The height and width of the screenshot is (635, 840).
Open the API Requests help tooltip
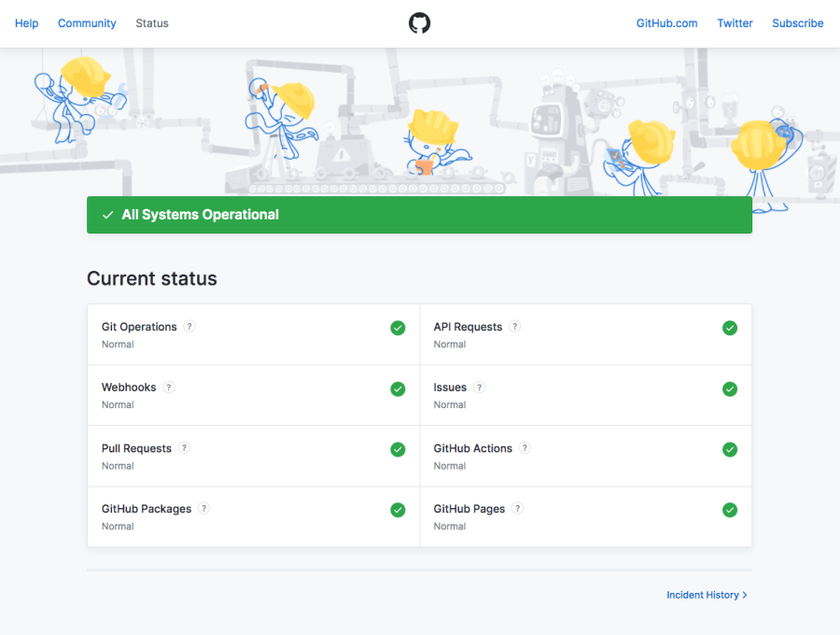[x=512, y=326]
